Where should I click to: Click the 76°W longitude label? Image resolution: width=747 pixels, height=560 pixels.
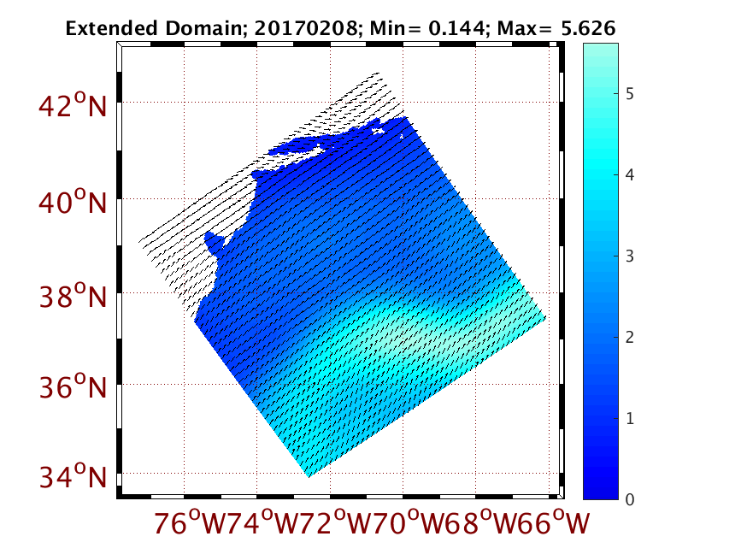coord(190,523)
